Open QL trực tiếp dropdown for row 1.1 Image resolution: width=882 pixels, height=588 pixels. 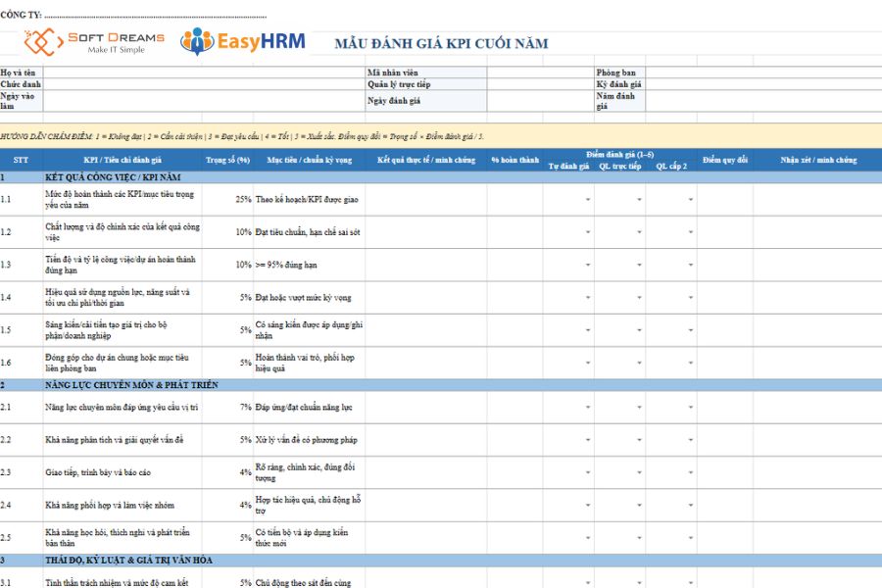point(639,200)
